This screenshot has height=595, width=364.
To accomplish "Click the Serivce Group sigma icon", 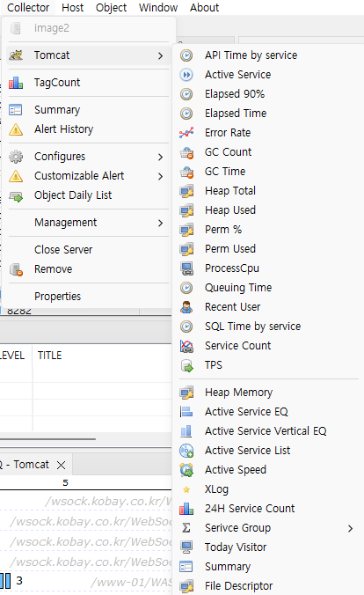I will pyautogui.click(x=186, y=528).
